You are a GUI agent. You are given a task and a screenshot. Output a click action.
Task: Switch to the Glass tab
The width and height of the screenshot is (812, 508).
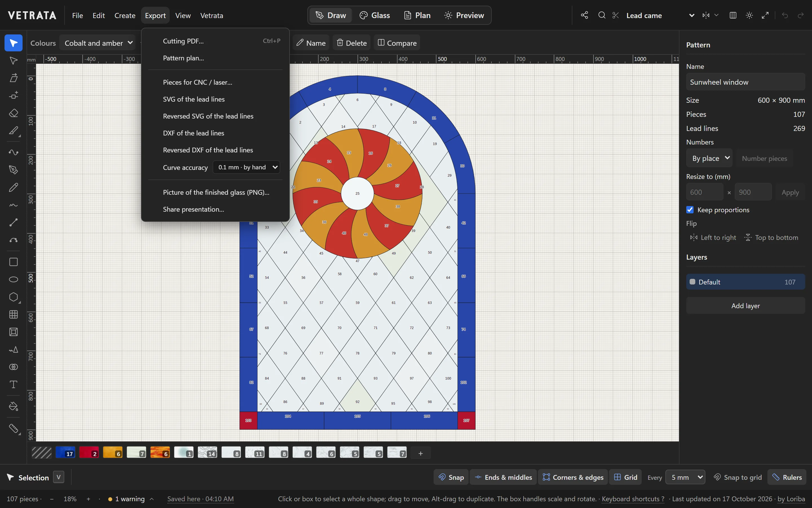point(374,15)
